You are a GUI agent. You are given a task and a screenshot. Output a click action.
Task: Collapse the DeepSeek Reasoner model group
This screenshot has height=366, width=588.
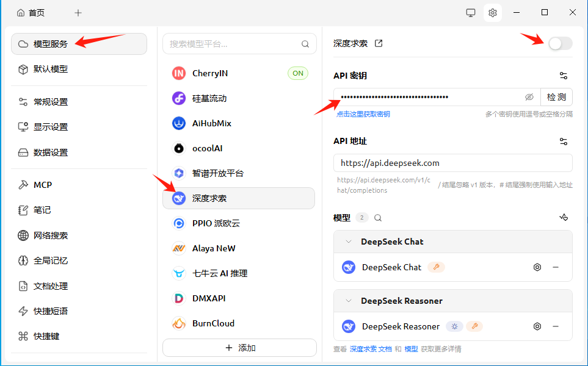pos(348,301)
